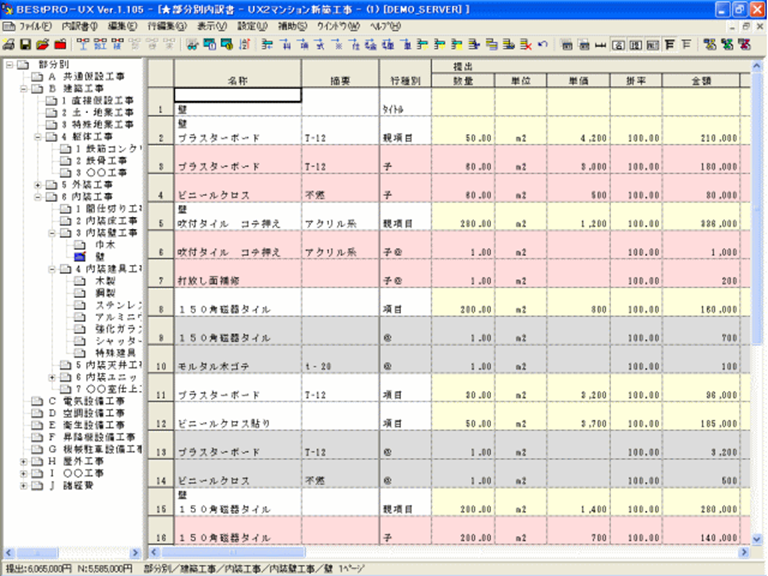768x576 pixels.
Task: Expand the H 屋外工事 tree node
Action: 23,461
